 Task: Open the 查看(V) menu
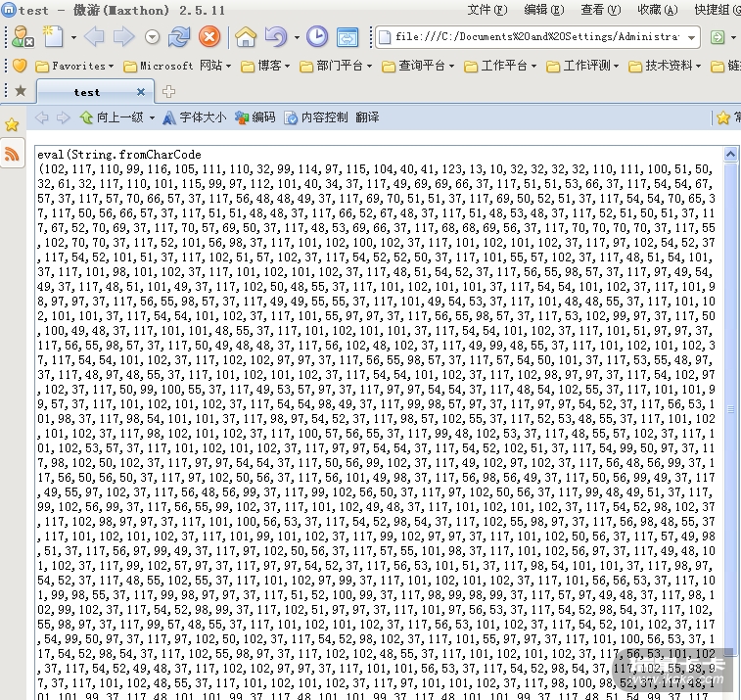(x=601, y=10)
